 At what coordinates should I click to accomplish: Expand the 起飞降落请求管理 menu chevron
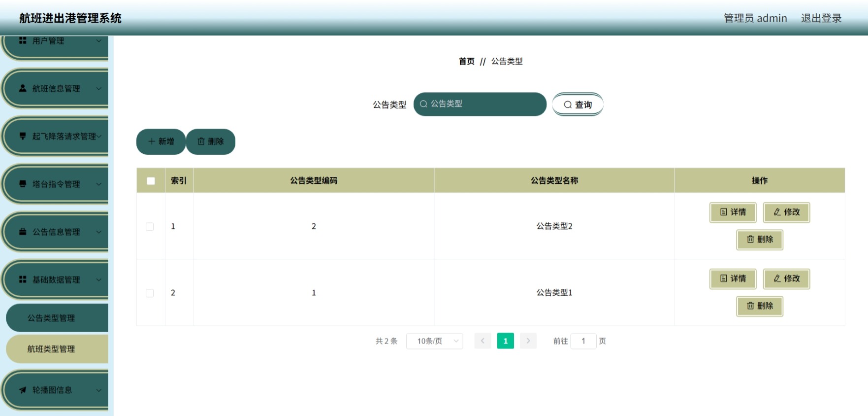(99, 137)
